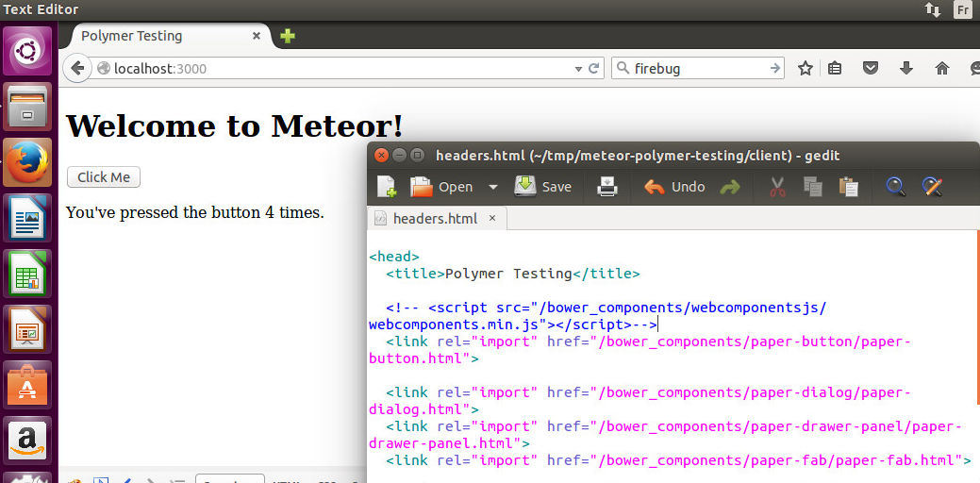Click the paper-dialog import link line
The image size is (980, 483).
tap(648, 392)
